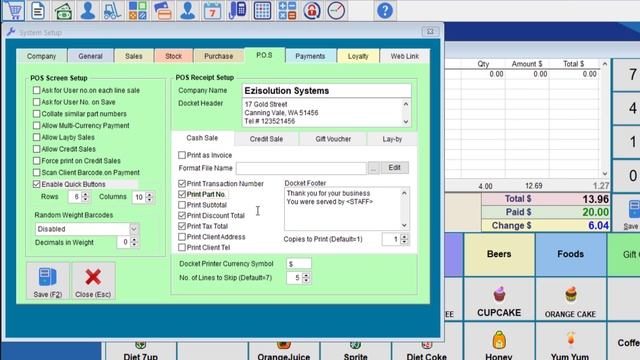The height and width of the screenshot is (360, 640).
Task: Open the clock toolbar icon
Action: pos(336,11)
